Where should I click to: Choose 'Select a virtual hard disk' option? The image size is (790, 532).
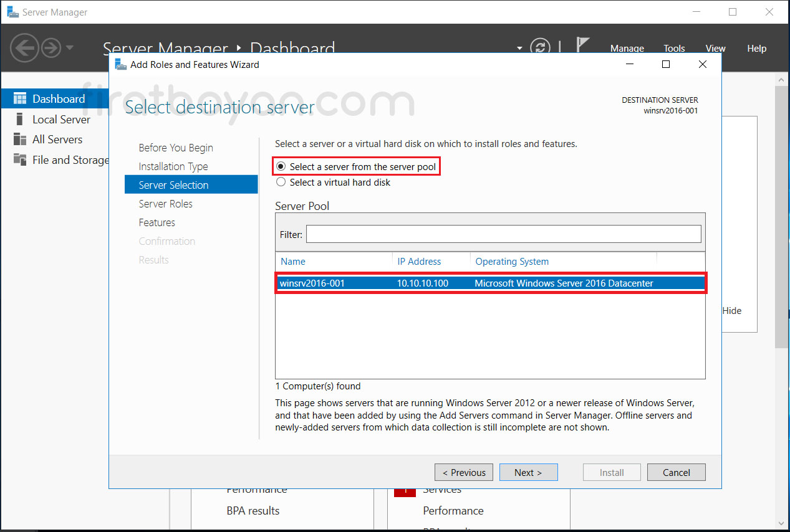[334, 183]
